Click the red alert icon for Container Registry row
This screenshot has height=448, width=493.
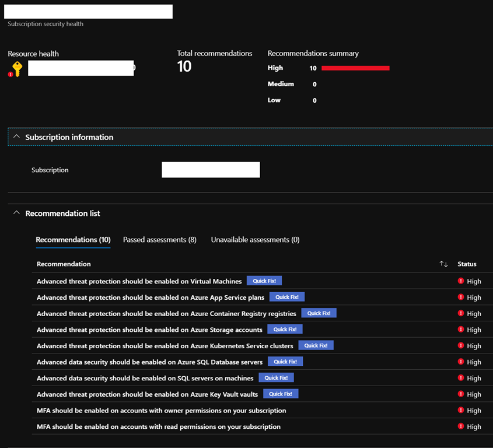pyautogui.click(x=461, y=313)
